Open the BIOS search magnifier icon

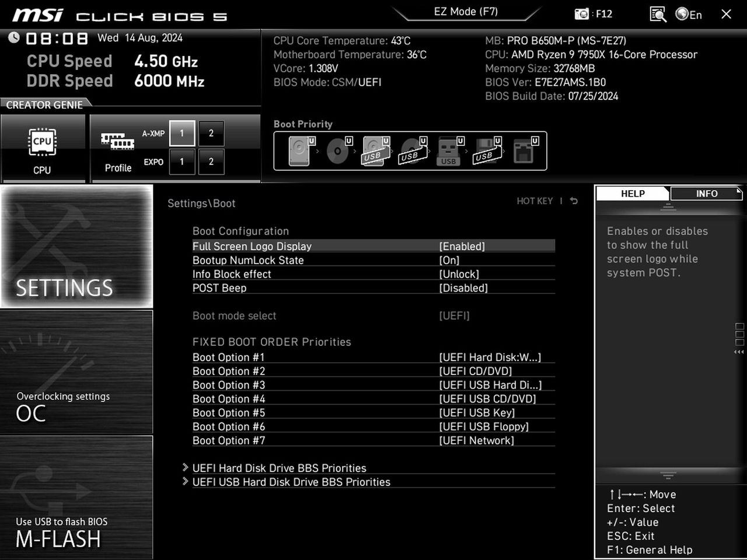click(x=658, y=14)
